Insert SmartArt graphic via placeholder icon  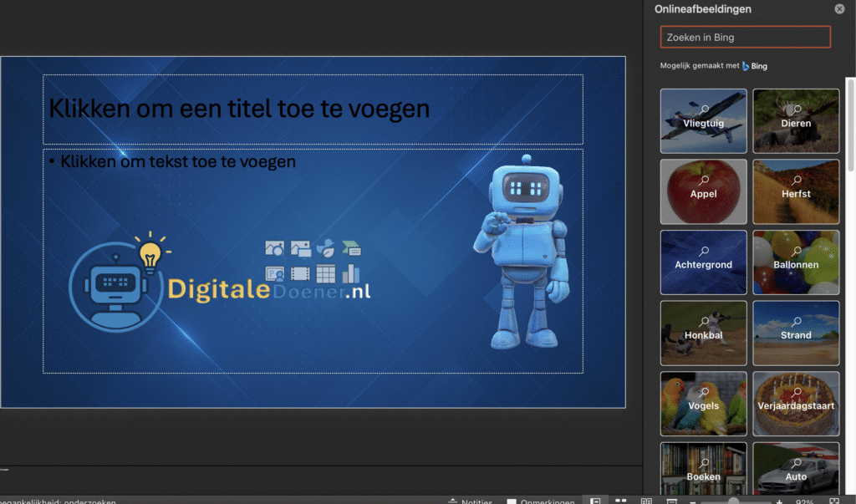(351, 248)
